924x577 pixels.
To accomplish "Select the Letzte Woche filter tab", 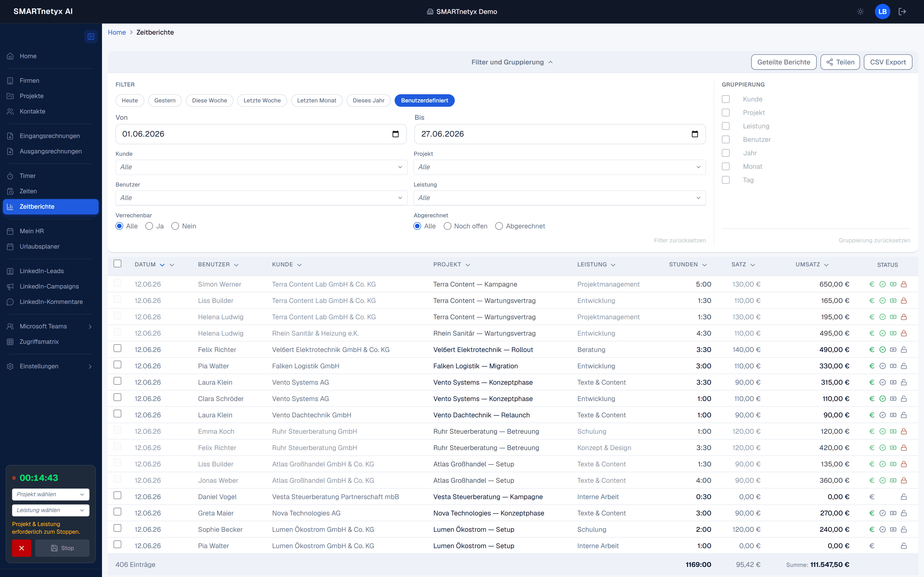I will coord(262,100).
